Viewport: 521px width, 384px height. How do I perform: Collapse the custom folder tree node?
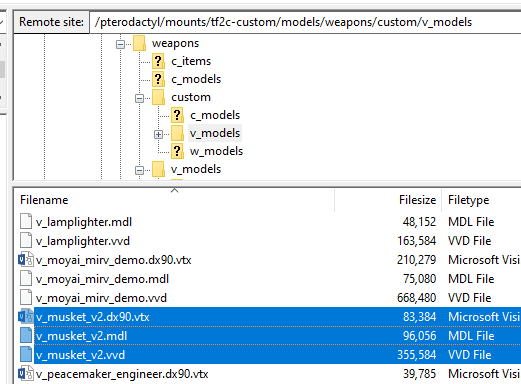click(x=139, y=98)
